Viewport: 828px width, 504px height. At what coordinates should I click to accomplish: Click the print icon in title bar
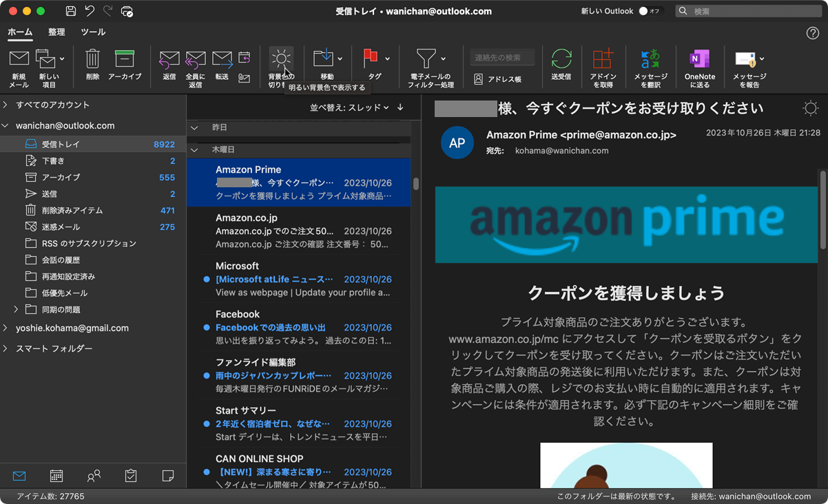coord(127,11)
